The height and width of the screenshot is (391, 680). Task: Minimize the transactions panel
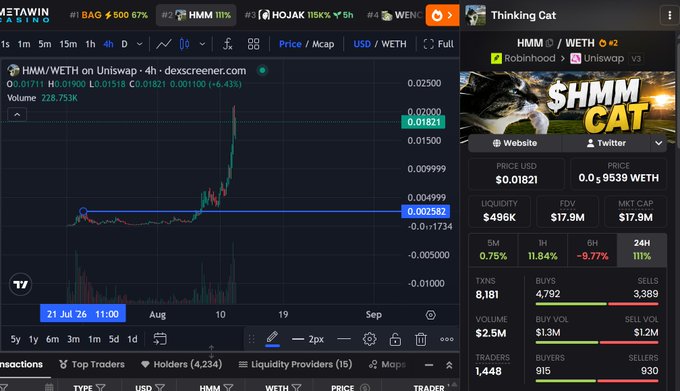pyautogui.click(x=429, y=365)
